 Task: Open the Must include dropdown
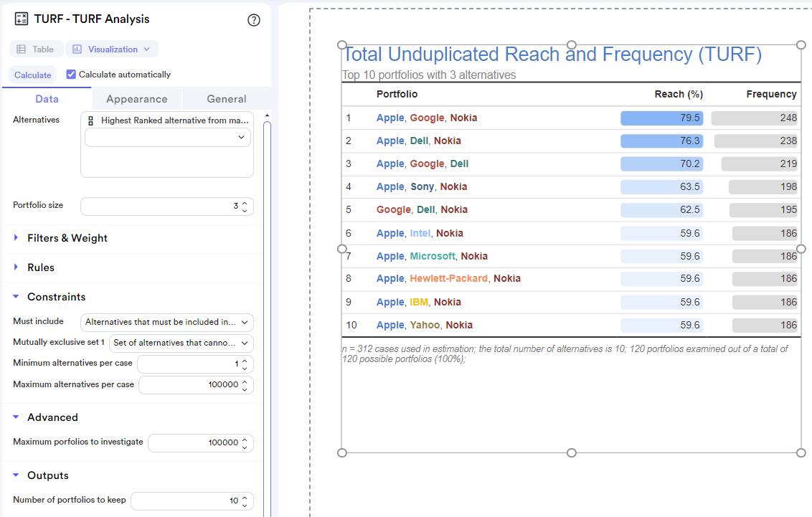[x=166, y=322]
